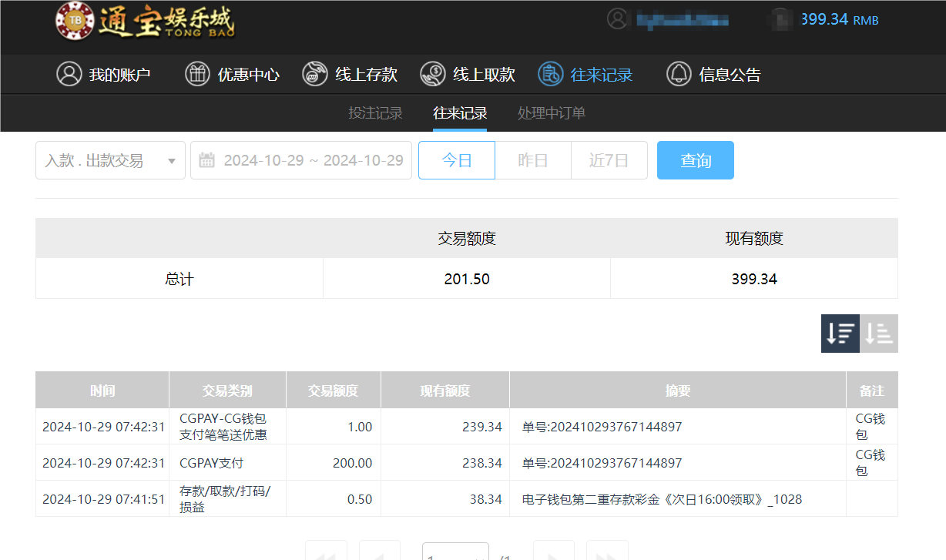946x560 pixels.
Task: Click the 优惠中心 gift icon
Action: coord(198,74)
